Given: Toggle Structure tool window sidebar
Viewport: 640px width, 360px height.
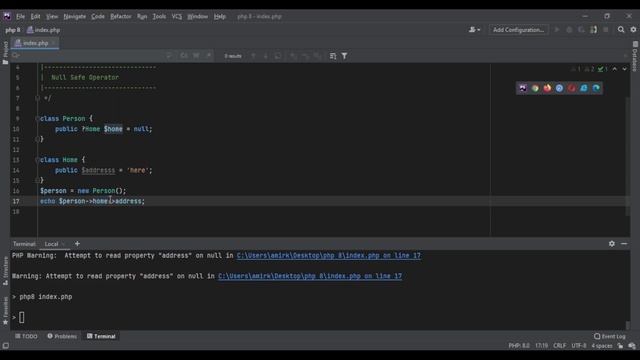Looking at the screenshot, I should click(x=5, y=271).
